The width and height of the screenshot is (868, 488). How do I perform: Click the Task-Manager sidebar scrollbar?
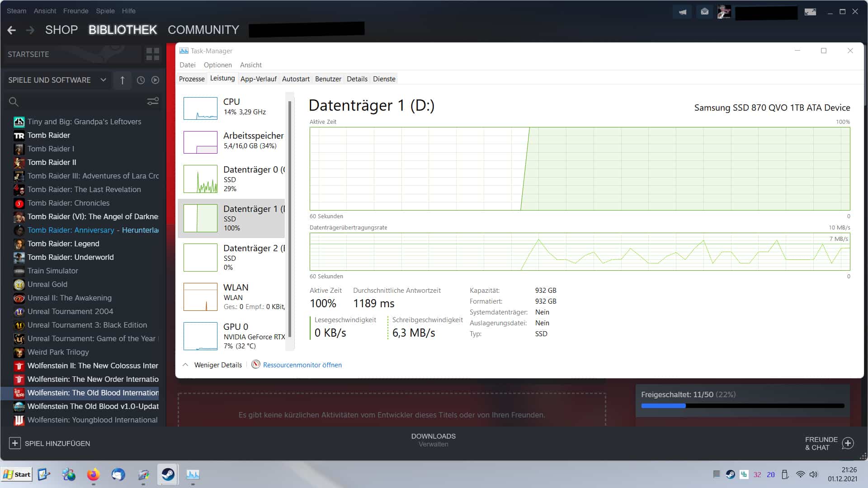pos(289,219)
